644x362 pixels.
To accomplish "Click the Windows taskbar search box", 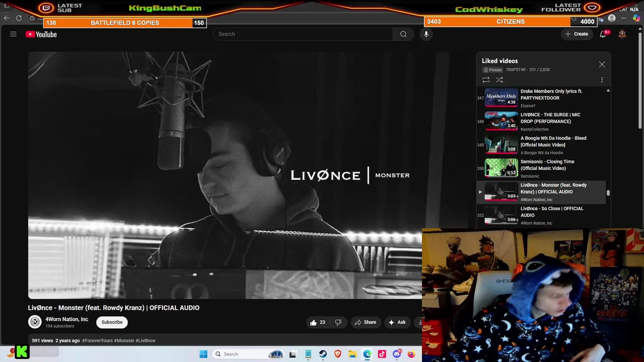I will [x=249, y=354].
